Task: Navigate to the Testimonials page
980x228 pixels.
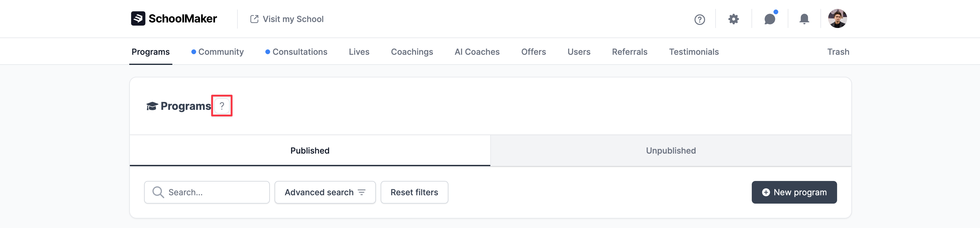Action: [x=694, y=52]
